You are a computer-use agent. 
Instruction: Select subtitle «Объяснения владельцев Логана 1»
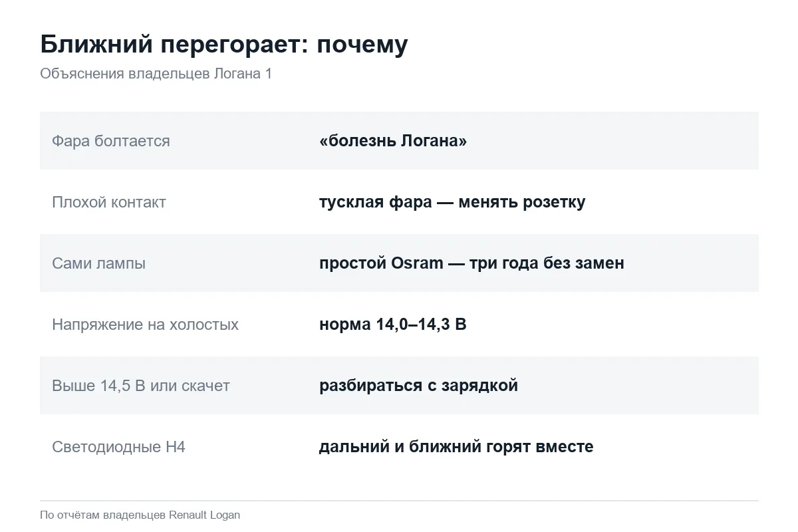click(x=156, y=74)
